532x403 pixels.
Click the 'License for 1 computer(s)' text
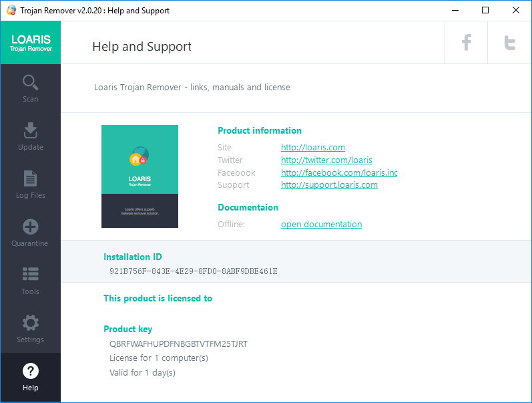coord(159,358)
